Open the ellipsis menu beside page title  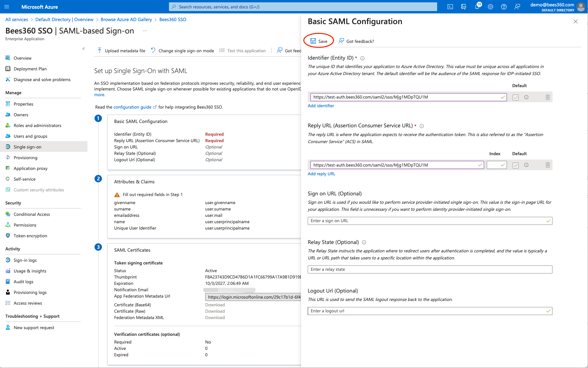pos(145,31)
